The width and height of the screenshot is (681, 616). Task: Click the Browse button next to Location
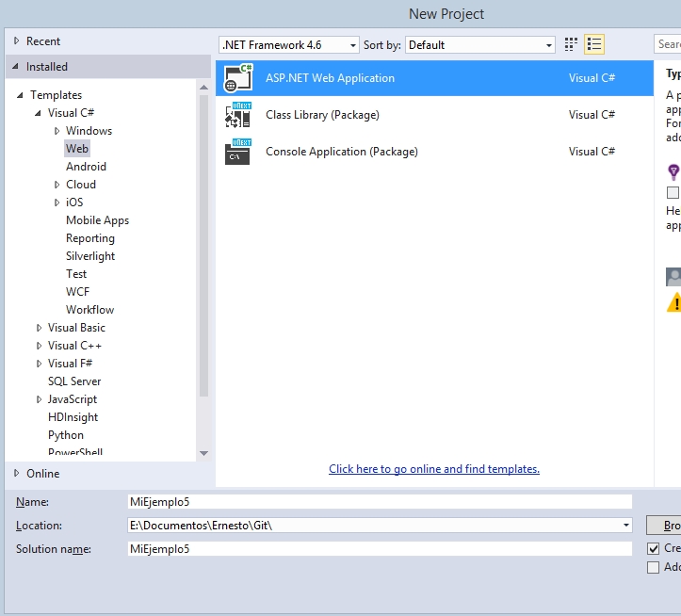[664, 526]
